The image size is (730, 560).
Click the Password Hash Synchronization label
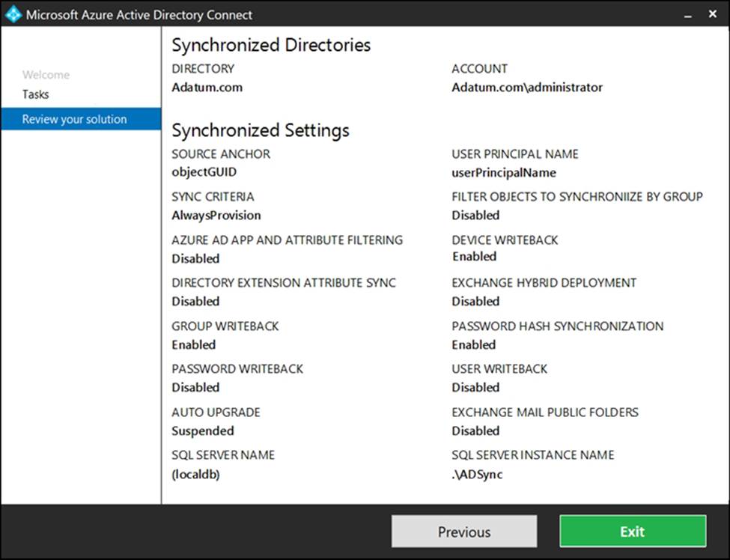click(x=557, y=326)
